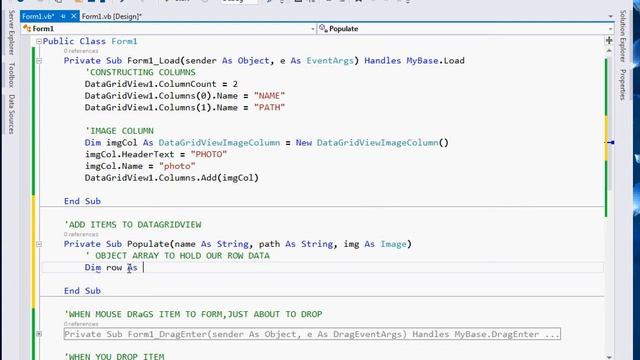
Task: Click the OBJECT ARRAY TO HOLD comment
Action: click(177, 256)
